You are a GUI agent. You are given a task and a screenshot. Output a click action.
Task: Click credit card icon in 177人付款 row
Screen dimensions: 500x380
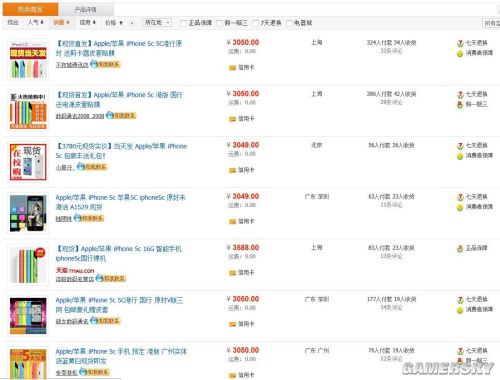click(x=232, y=324)
